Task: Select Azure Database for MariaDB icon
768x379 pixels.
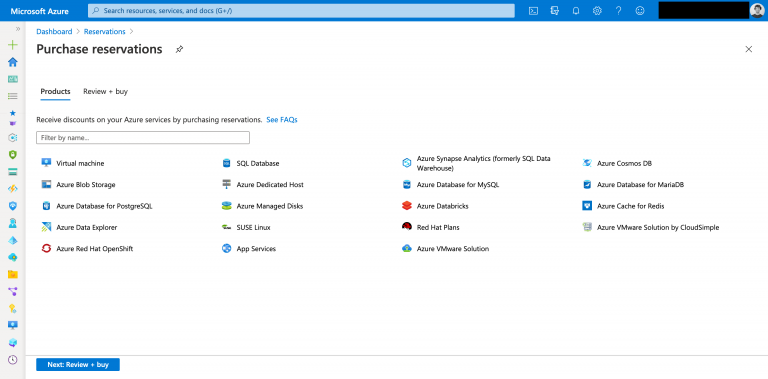Action: (587, 185)
